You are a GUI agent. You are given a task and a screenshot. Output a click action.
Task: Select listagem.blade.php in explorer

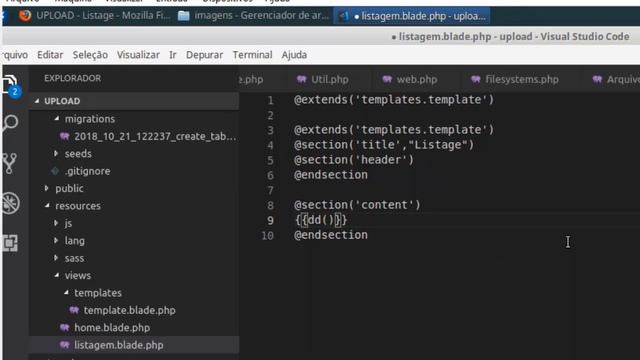[134, 345]
